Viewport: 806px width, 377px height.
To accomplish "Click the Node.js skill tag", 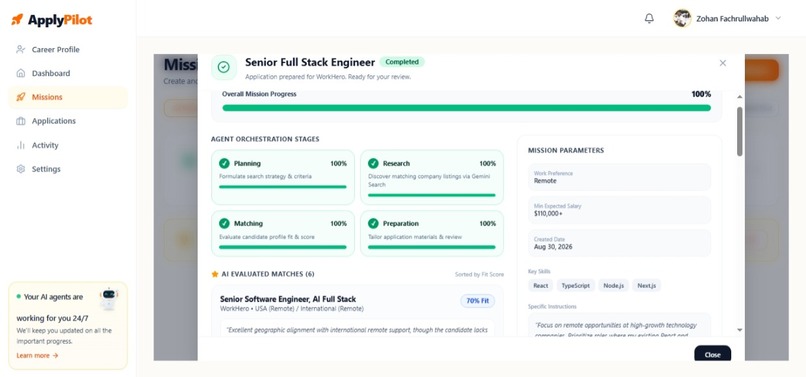I will point(613,285).
